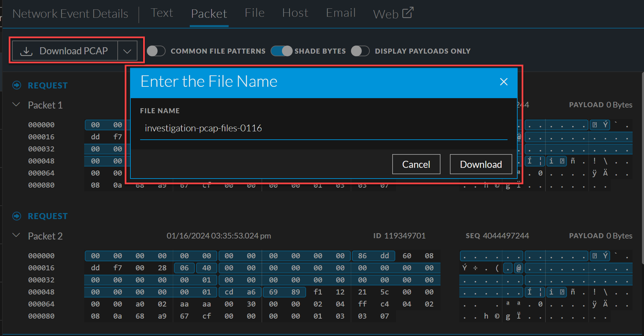
Task: Collapse the Packet 2 section
Action: (16, 236)
